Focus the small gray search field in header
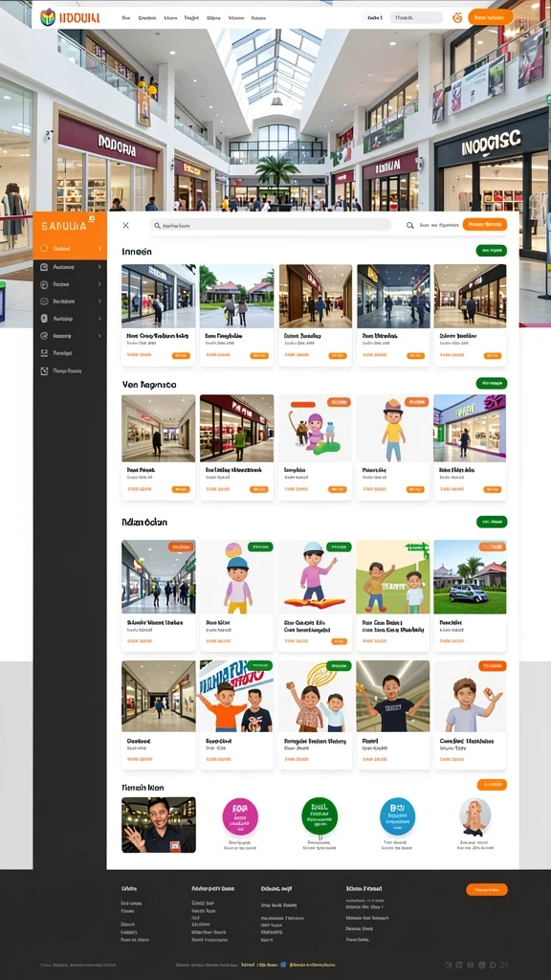This screenshot has width=551, height=980. point(416,17)
